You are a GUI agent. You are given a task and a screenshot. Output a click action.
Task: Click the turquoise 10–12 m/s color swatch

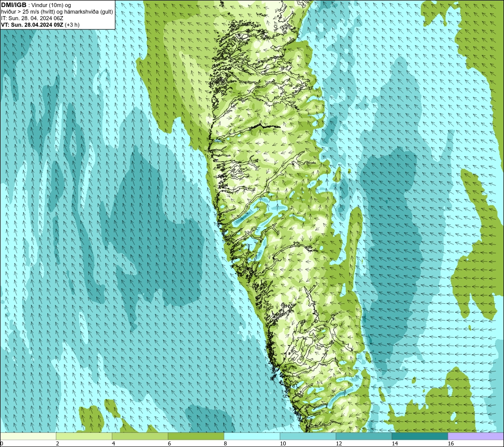pyautogui.click(x=308, y=436)
